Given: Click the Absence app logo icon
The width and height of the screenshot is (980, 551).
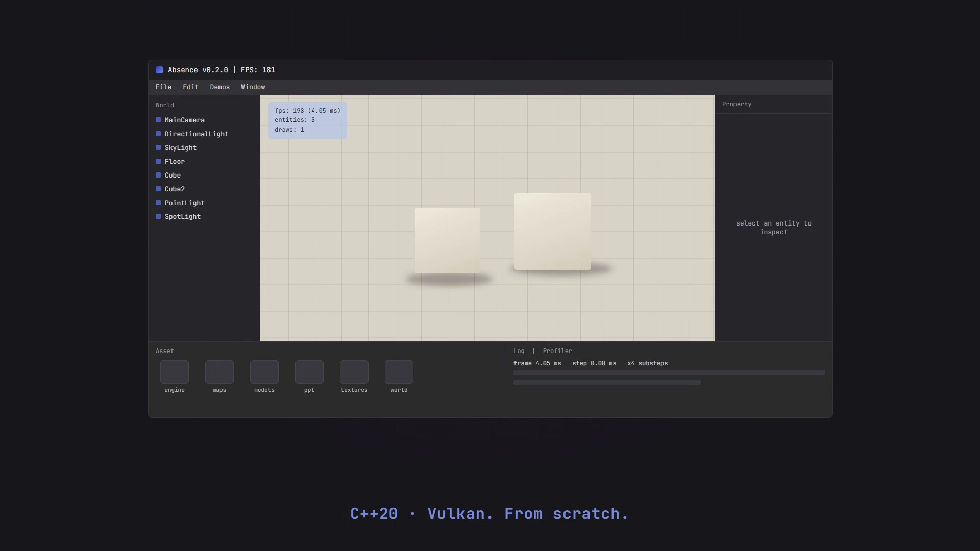Looking at the screenshot, I should (159, 70).
